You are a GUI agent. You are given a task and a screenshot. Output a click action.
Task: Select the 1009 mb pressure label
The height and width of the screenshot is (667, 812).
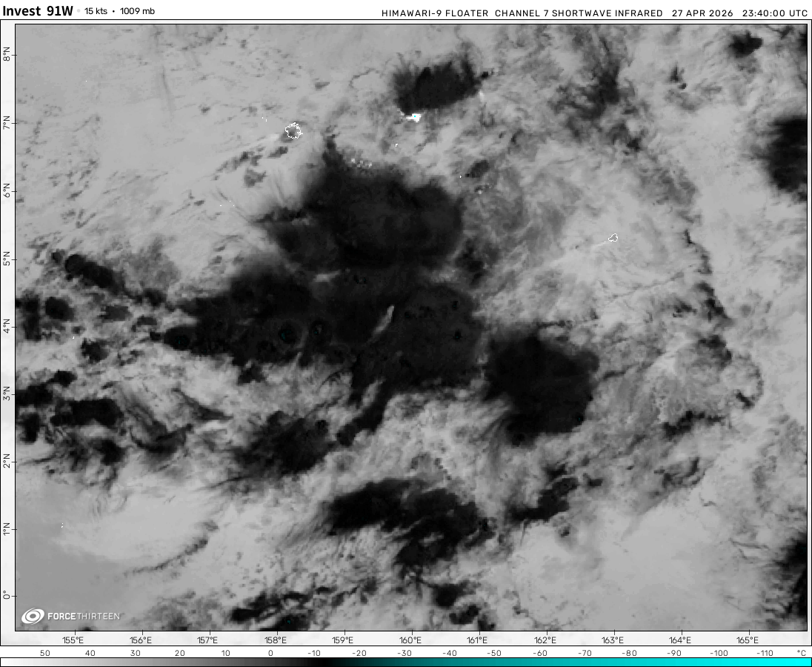137,12
